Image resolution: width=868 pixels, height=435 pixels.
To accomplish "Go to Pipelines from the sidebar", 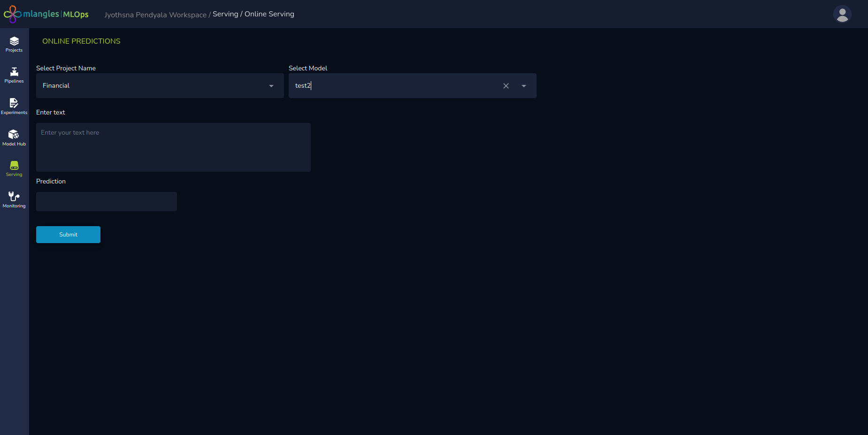I will [14, 75].
